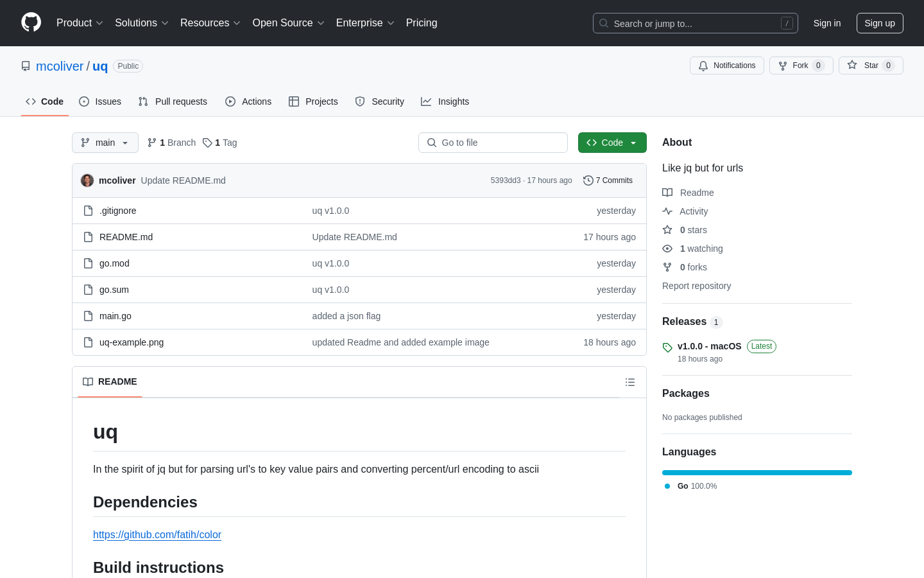Click Sign in

pyautogui.click(x=827, y=23)
